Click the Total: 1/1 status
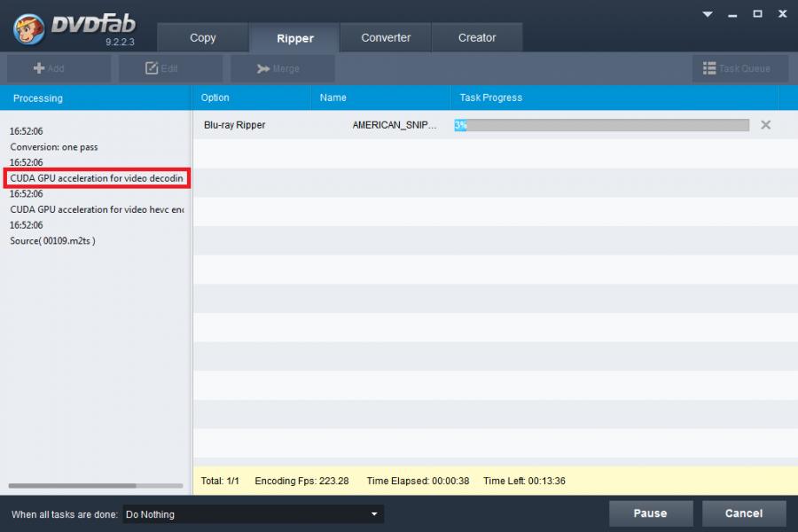Screen dimensions: 798x532 pyautogui.click(x=220, y=481)
